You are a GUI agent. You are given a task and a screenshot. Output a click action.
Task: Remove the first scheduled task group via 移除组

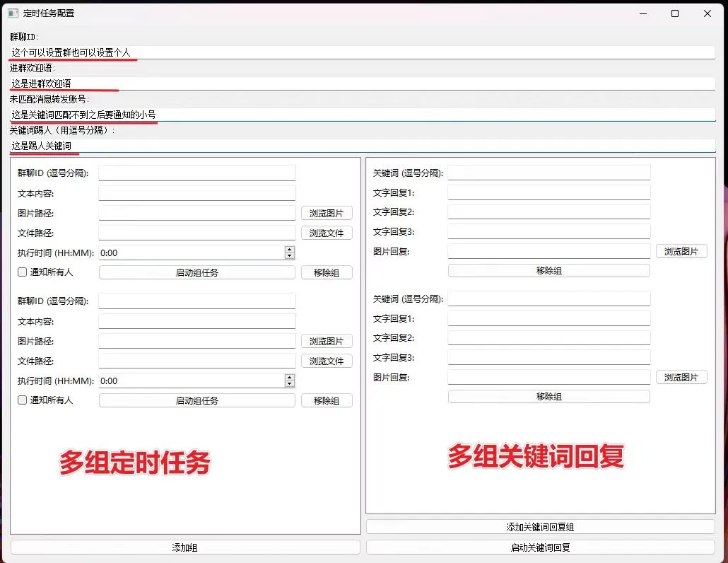pos(327,273)
